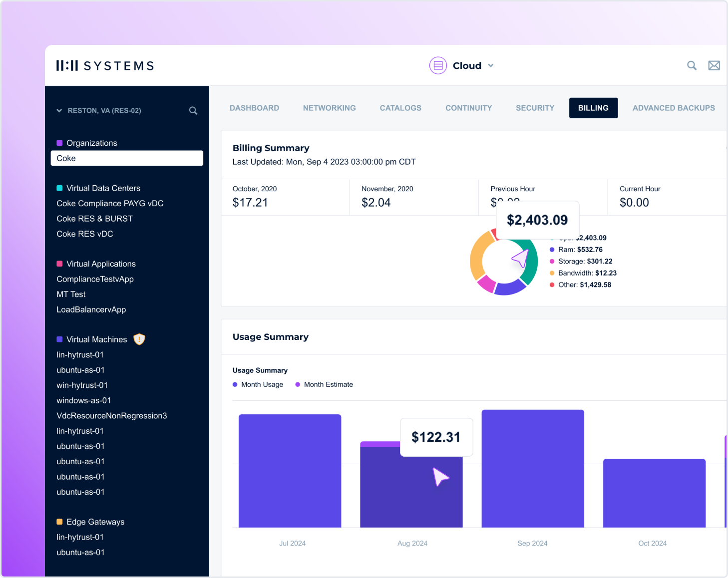This screenshot has height=578, width=728.
Task: Click the orange Edge Gateways indicator icon
Action: pyautogui.click(x=59, y=521)
